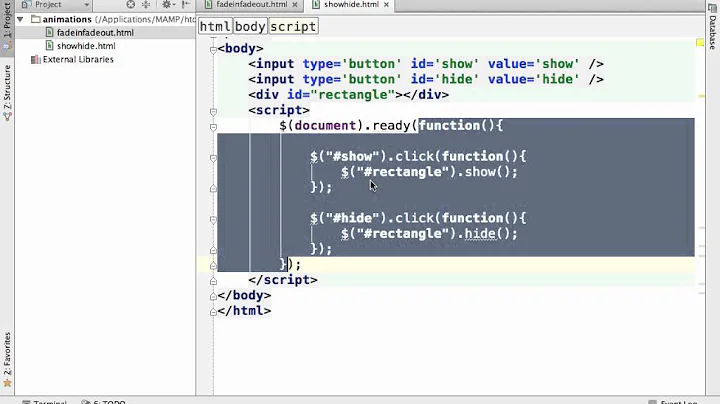720x404 pixels.
Task: Click the file icon on the showhide.html tab
Action: click(316, 4)
